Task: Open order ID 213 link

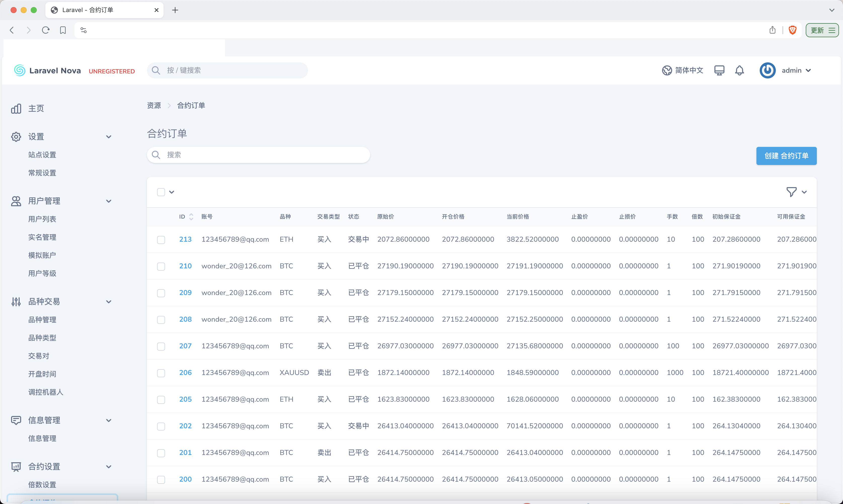Action: tap(185, 239)
